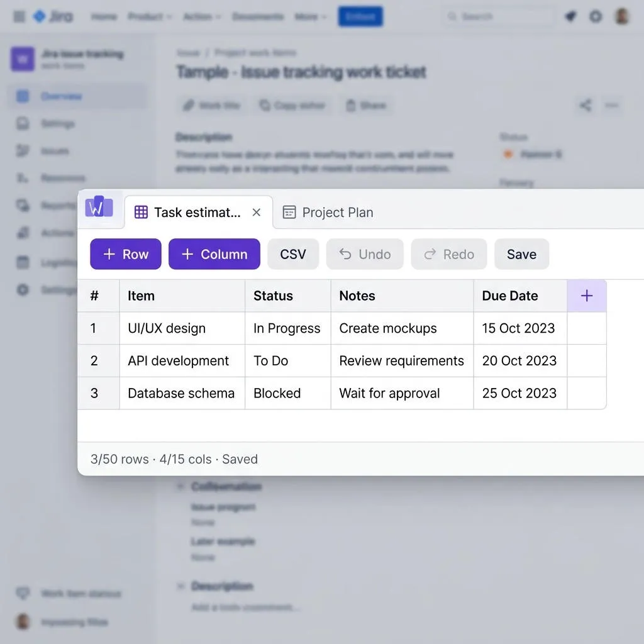The image size is (644, 644).
Task: Open the user avatar in Jira top bar
Action: (x=622, y=16)
